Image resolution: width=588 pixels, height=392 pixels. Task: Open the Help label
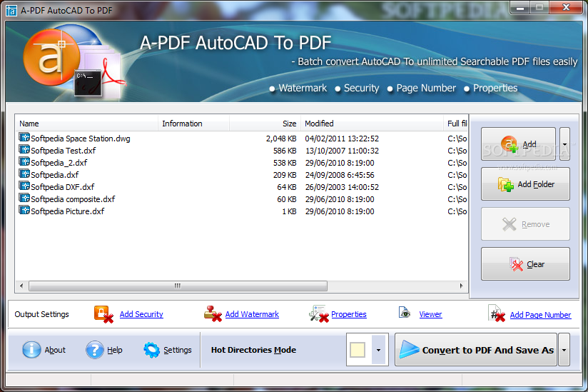115,350
